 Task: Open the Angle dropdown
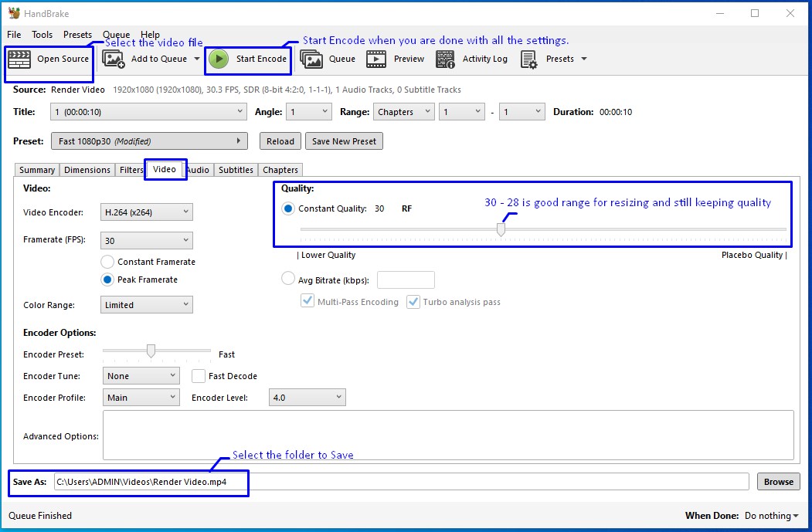[308, 112]
